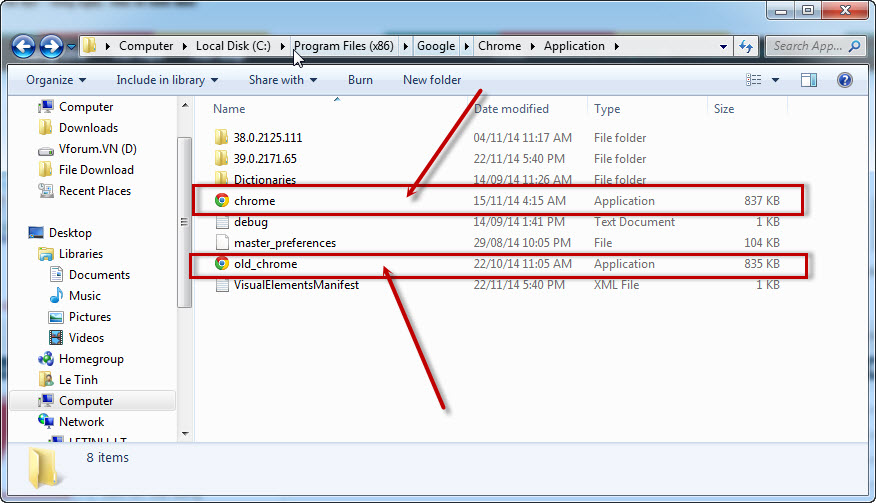Open Pictures library
Screen dimensions: 876x503
pyautogui.click(x=89, y=317)
